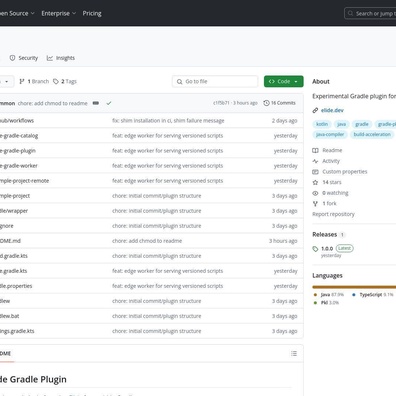This screenshot has width=396, height=396.
Task: View the 0 watching link
Action: [330, 193]
